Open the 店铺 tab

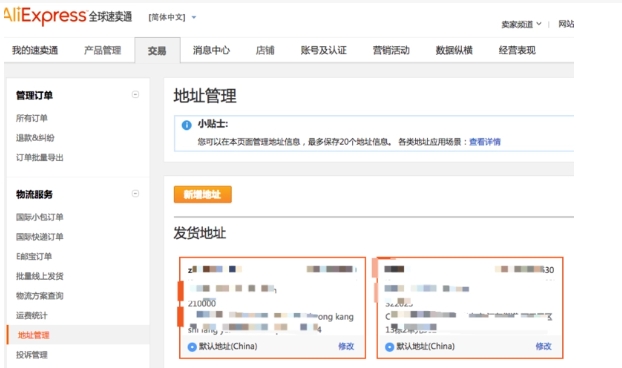pos(265,50)
